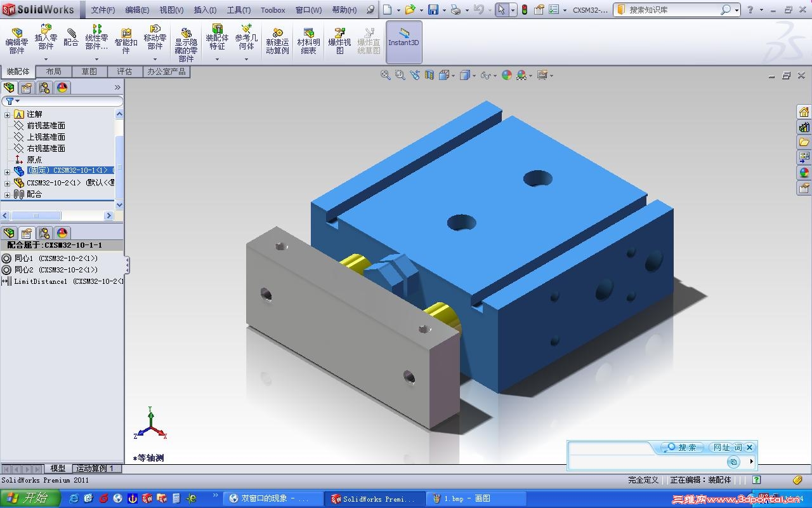Click the Edit Appearance color ball icon
Image resolution: width=812 pixels, height=508 pixels.
(506, 75)
